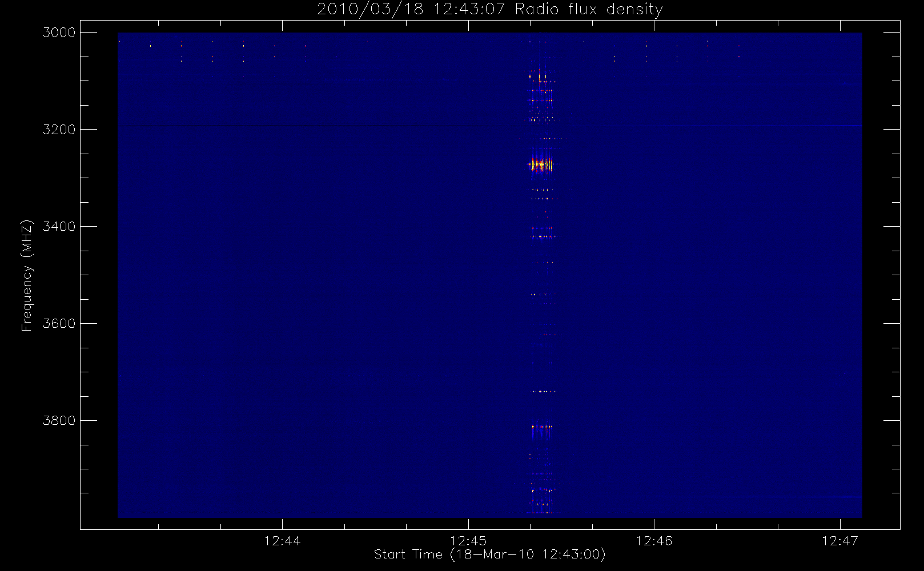The width and height of the screenshot is (924, 571).
Task: Click the 3000 frequency tick label
Action: pyautogui.click(x=59, y=33)
